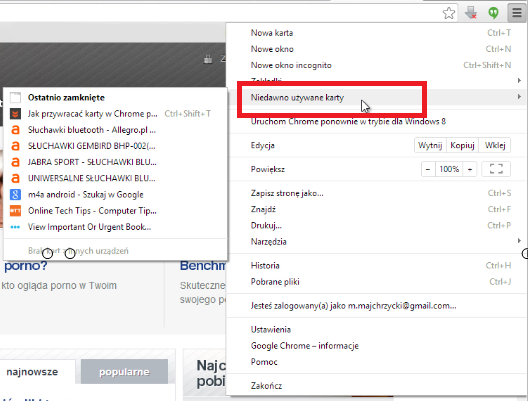Screen dimensions: 528x401
Task: Click the Kopiuj copy button
Action: [462, 145]
